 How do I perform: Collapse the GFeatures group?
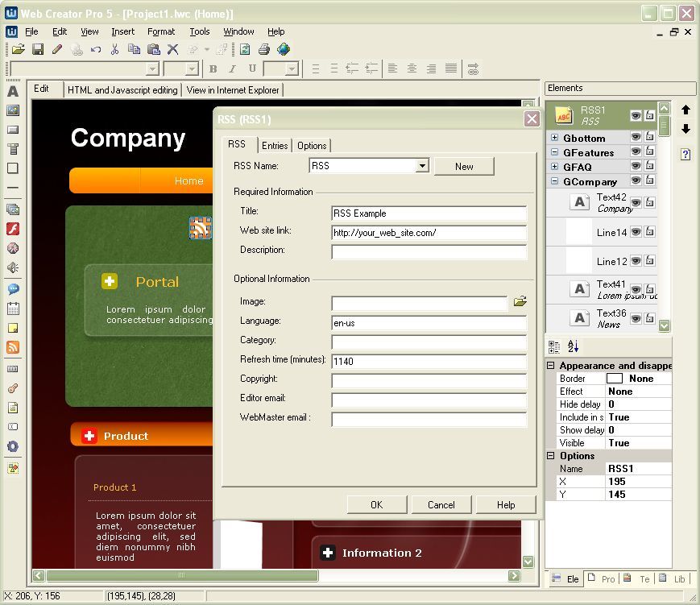[x=554, y=151]
